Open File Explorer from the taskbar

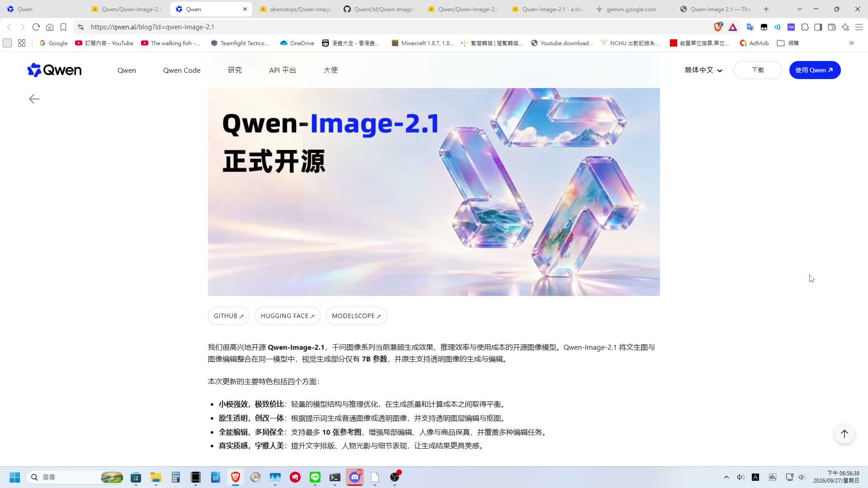point(156,477)
